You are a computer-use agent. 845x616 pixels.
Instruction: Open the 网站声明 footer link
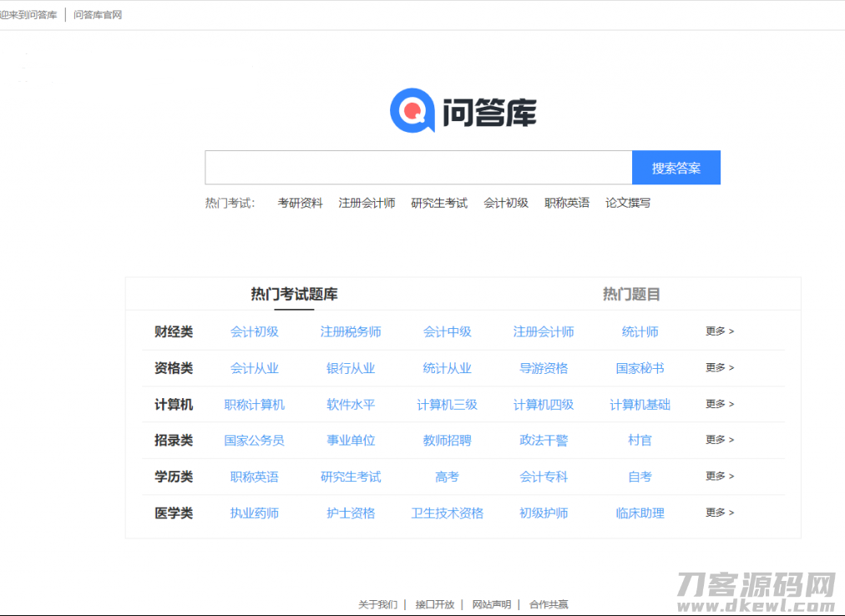[x=490, y=603]
